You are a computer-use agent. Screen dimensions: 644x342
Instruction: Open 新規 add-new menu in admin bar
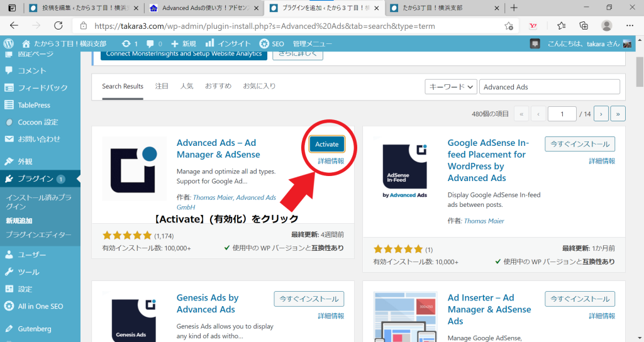(x=184, y=43)
